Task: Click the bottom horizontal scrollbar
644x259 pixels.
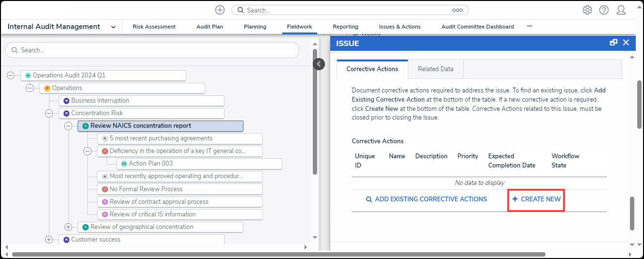Action: coord(278,254)
